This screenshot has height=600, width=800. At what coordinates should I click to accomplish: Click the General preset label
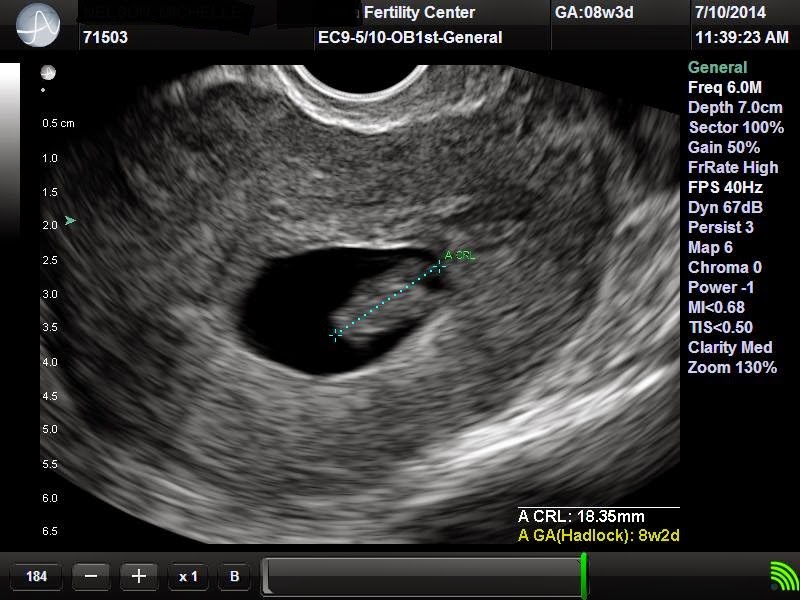point(717,67)
